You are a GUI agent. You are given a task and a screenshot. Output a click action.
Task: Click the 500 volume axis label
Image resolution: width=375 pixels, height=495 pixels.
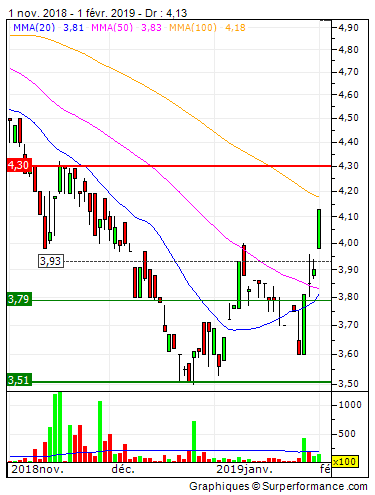tap(347, 434)
